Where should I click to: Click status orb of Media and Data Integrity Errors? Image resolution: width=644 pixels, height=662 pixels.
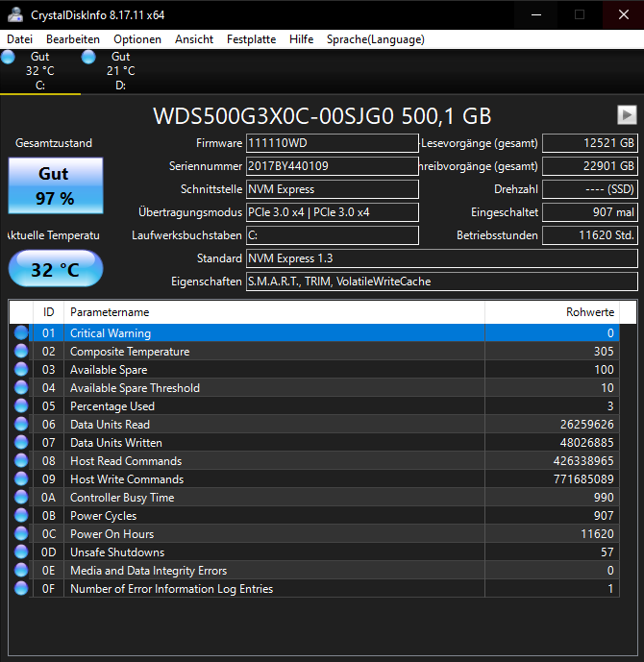tap(21, 570)
